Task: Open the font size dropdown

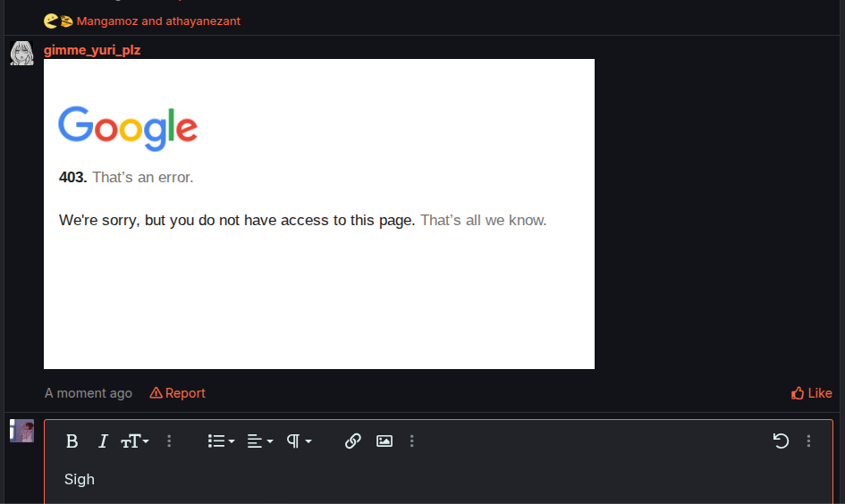Action: 135,441
